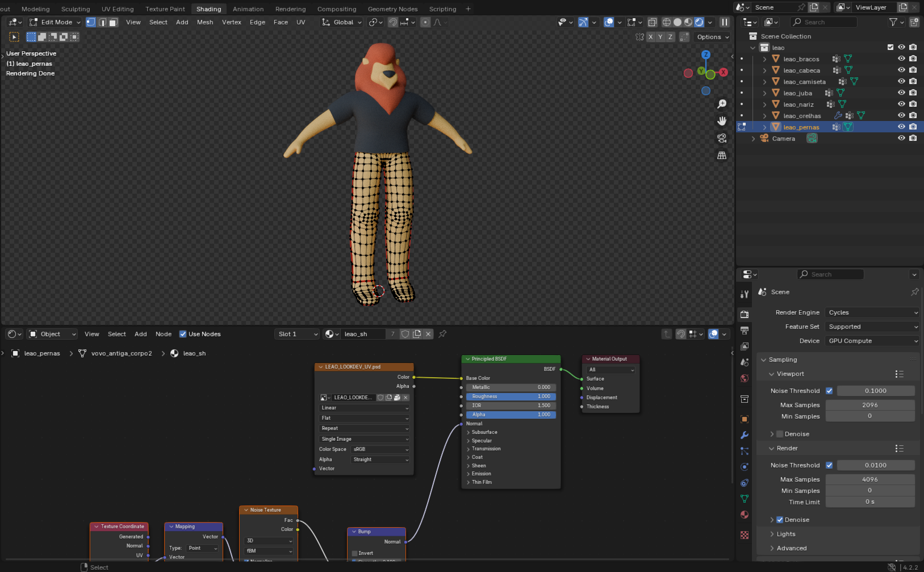
Task: Adjust the Roughness slider in Principled BSDF
Action: (x=511, y=396)
